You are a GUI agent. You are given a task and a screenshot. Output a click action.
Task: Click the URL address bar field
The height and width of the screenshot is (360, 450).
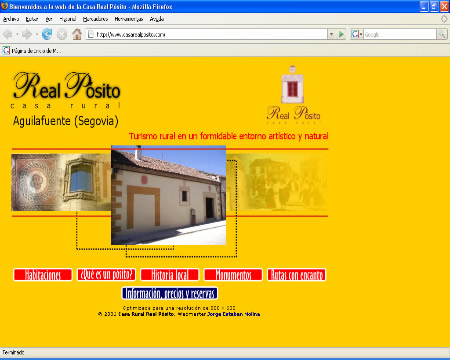207,34
